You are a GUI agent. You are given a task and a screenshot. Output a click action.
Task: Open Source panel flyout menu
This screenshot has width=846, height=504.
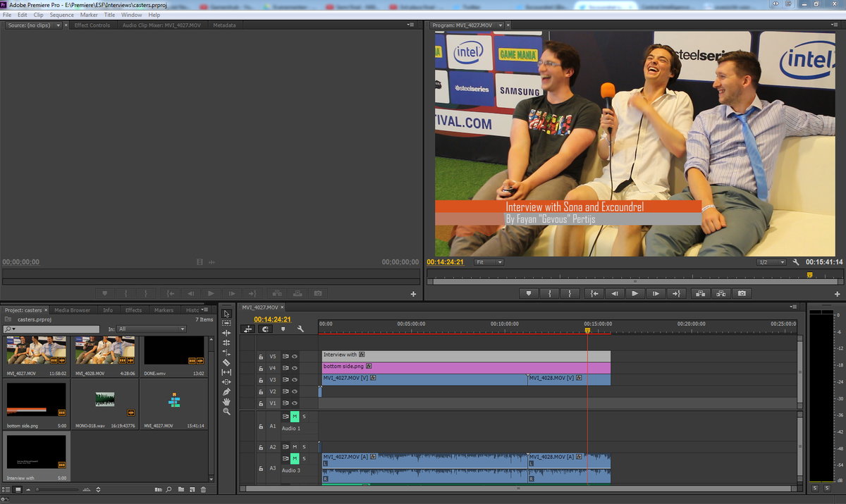tap(411, 25)
